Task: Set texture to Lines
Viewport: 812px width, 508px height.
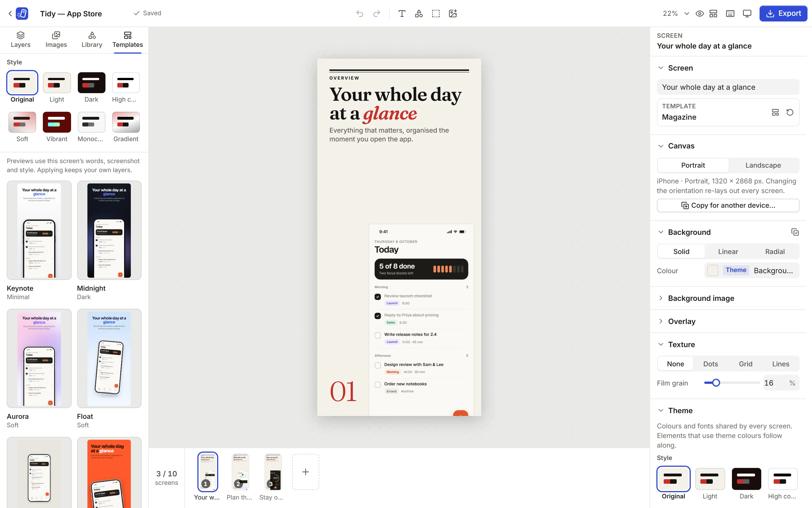Action: click(x=780, y=364)
